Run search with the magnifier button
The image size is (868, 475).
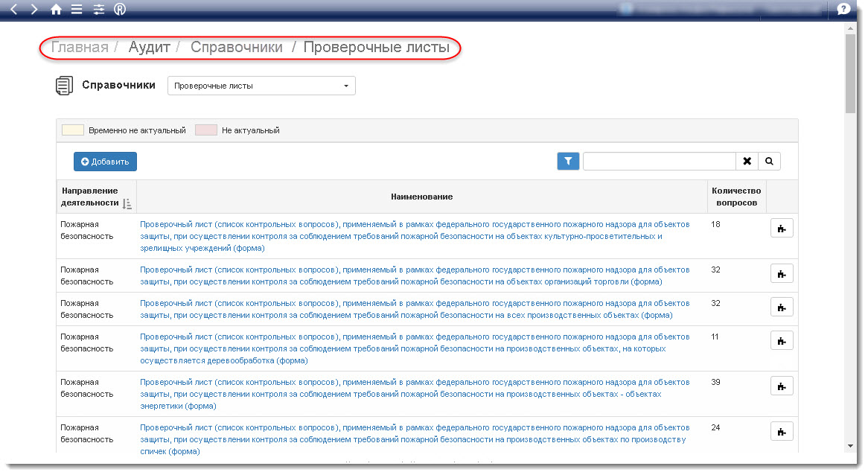pos(769,161)
